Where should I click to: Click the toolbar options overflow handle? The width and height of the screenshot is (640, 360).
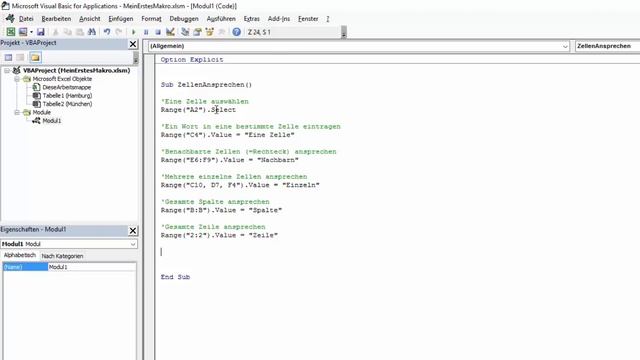pos(344,32)
